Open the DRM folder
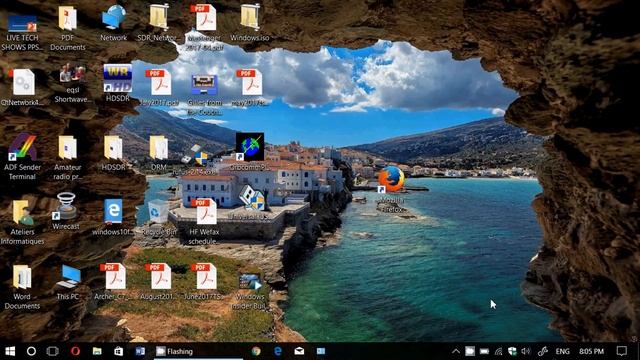640x360 pixels. [x=158, y=153]
